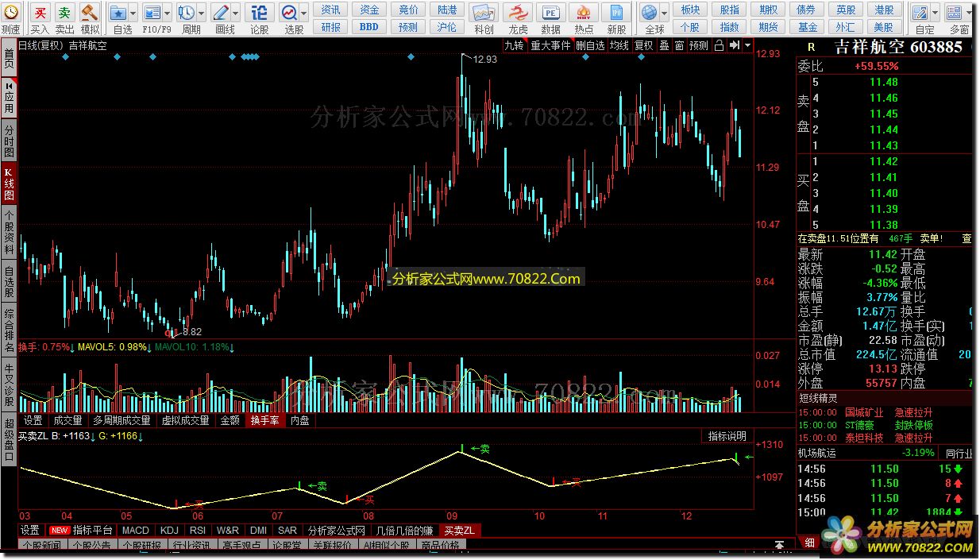Select the MACD indicator tab
Screen dimensions: 980x560
[135, 531]
